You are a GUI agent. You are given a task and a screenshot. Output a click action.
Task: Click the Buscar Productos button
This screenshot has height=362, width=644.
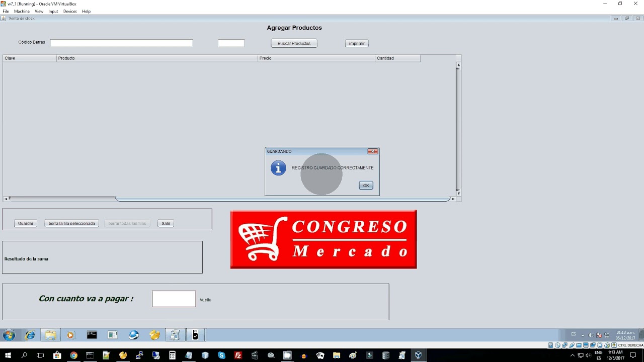[294, 43]
